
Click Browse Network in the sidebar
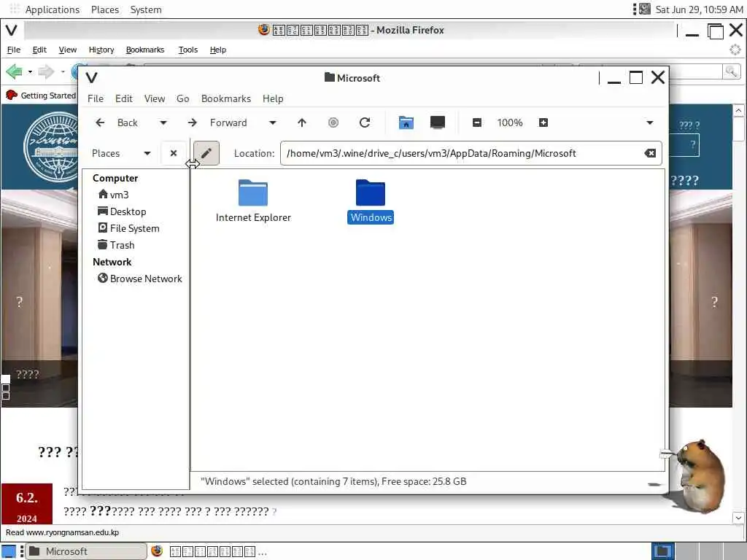140,279
